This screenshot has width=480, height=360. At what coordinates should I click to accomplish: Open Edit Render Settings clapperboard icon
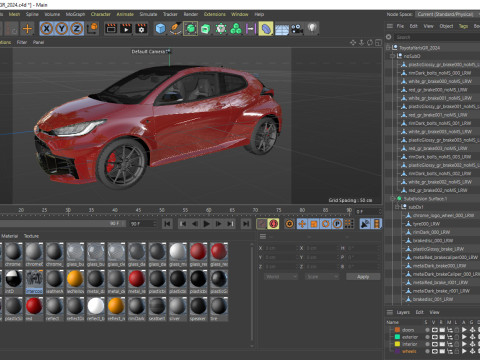coord(141,29)
